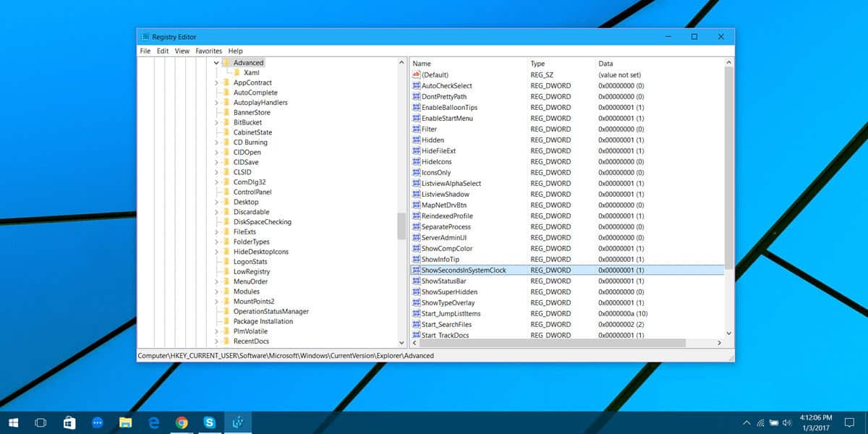Launch Google Chrome from the taskbar
868x434 pixels.
point(182,422)
